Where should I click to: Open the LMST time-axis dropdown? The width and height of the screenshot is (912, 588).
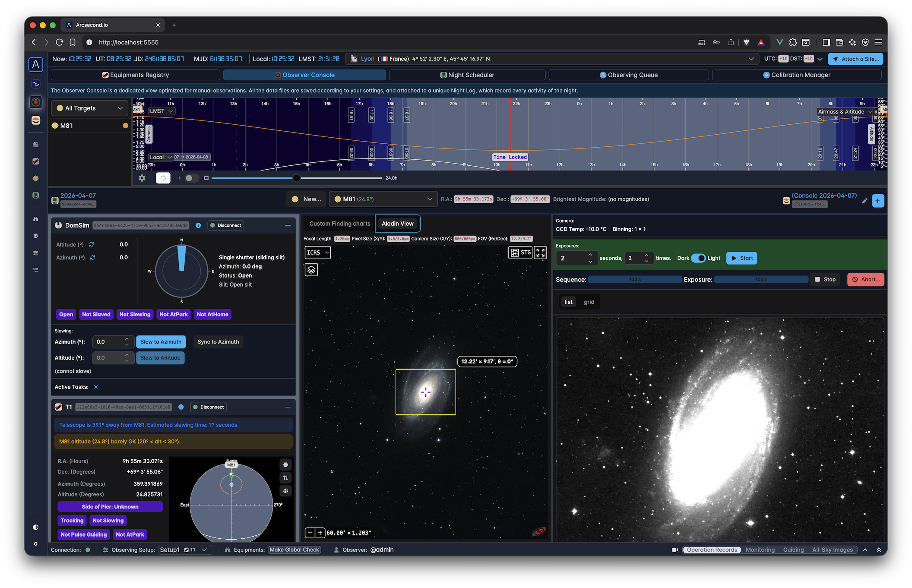(x=161, y=111)
